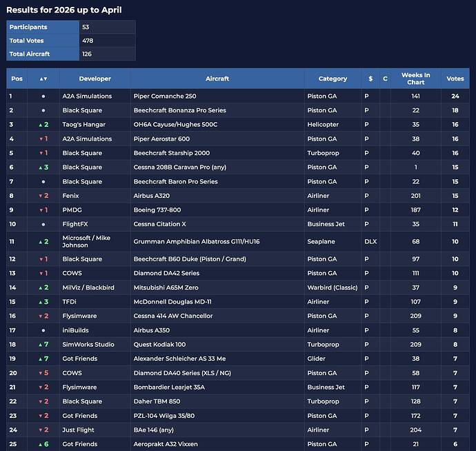The image size is (476, 451).
Task: Sort by the Developer column header
Action: [x=95, y=79]
